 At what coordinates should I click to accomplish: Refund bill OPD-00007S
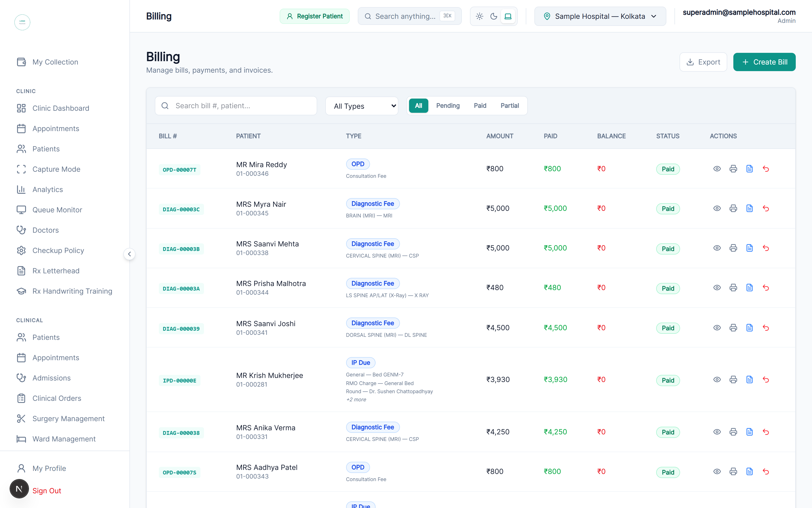click(766, 471)
